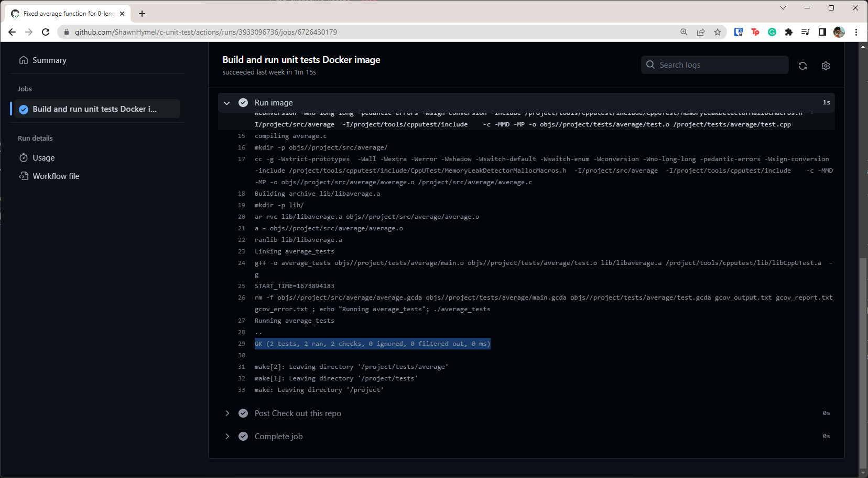Open the browser extensions puzzle icon
Screen dimensions: 868x478
pyautogui.click(x=789, y=32)
